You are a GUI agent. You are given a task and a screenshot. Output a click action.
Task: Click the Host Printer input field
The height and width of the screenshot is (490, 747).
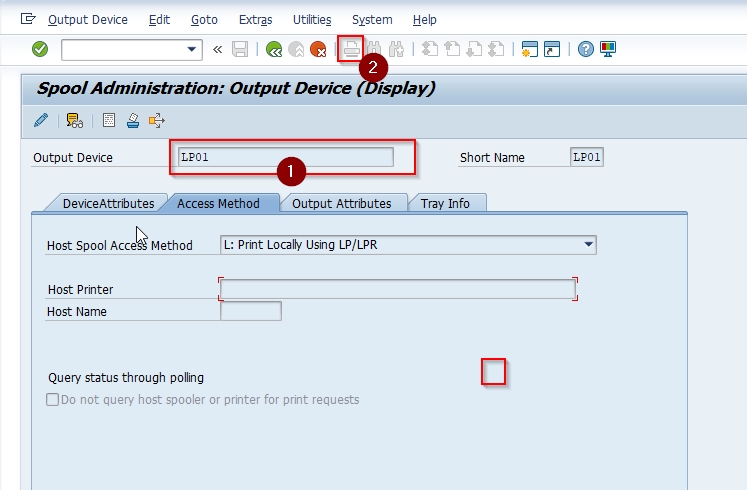pos(398,290)
